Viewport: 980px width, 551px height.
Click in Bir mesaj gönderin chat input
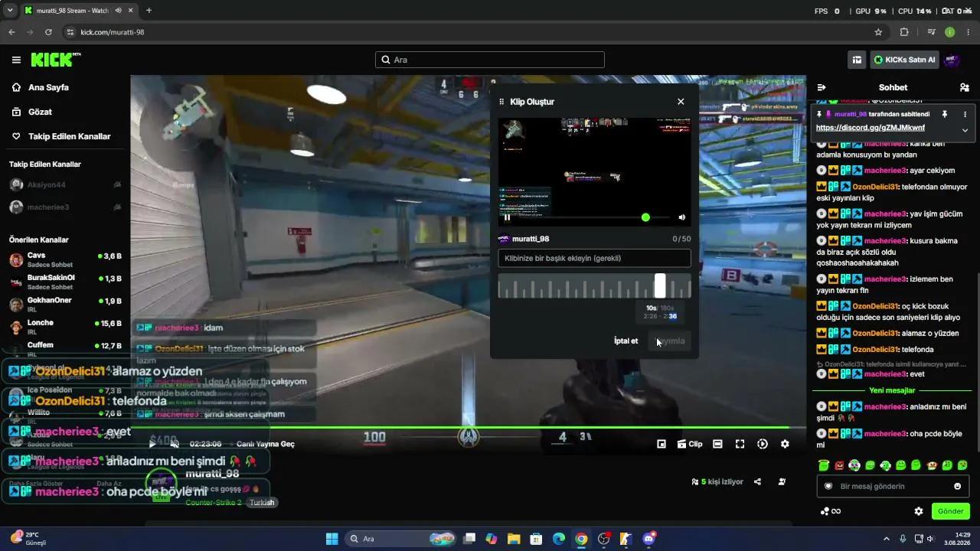coord(894,486)
